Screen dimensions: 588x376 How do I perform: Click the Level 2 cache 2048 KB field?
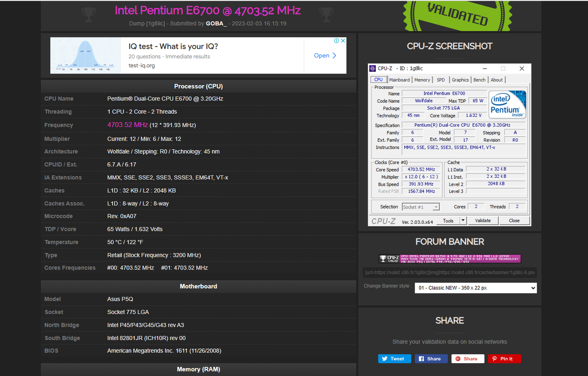(496, 184)
